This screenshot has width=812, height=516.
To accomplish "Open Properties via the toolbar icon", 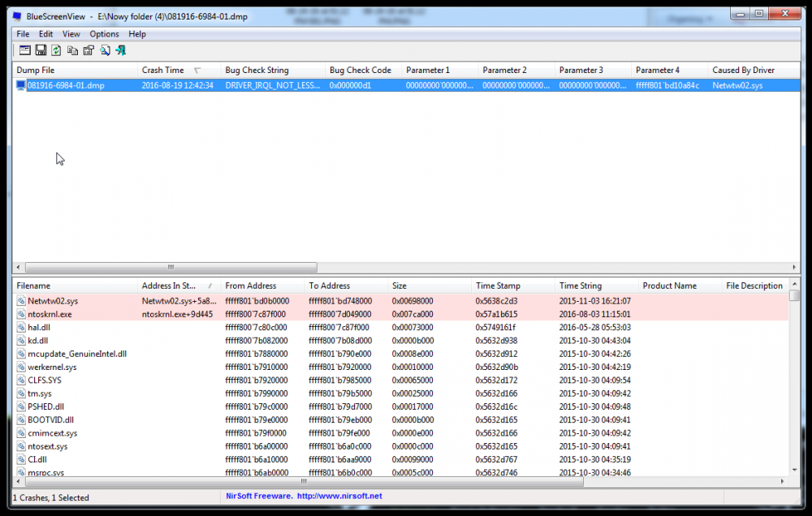I will [x=89, y=50].
